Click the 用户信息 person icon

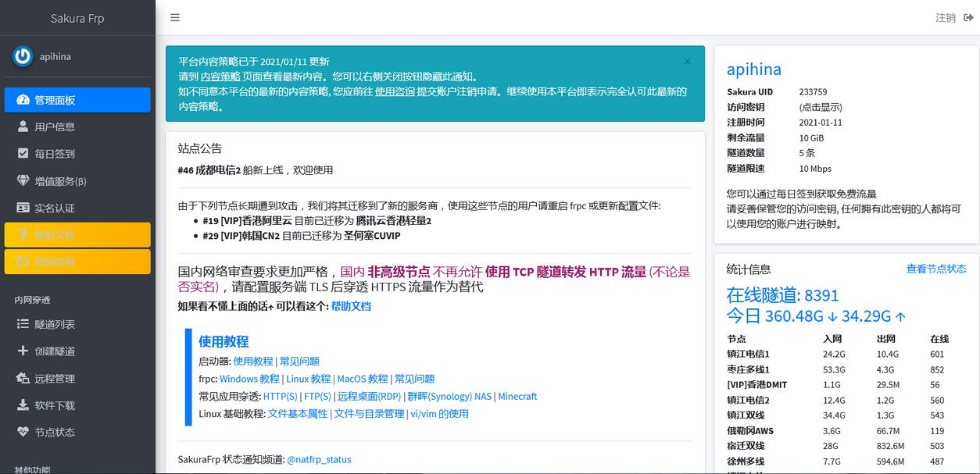[x=23, y=127]
